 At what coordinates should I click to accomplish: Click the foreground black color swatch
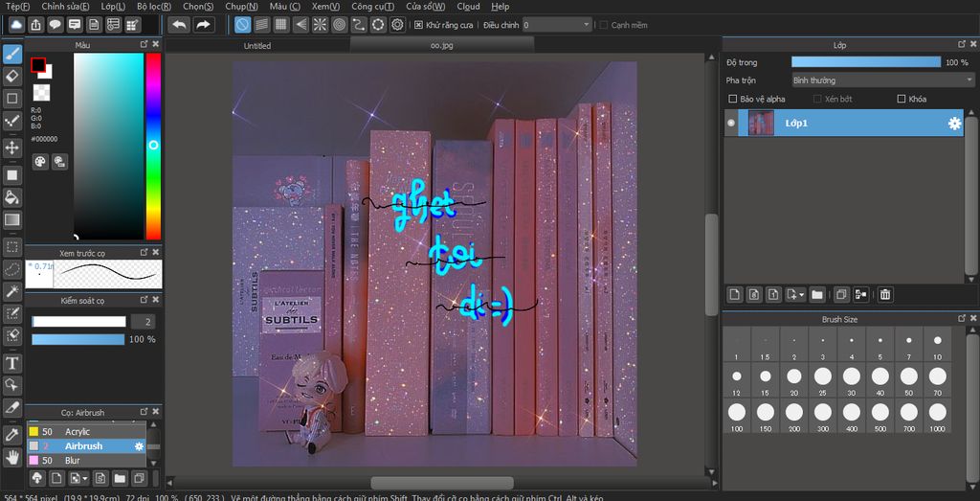[x=38, y=64]
